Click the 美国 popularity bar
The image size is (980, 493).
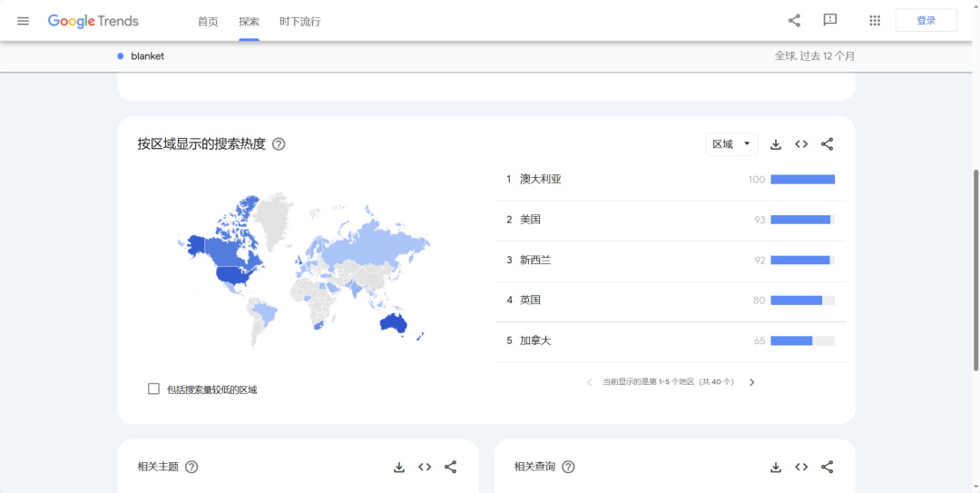[801, 220]
